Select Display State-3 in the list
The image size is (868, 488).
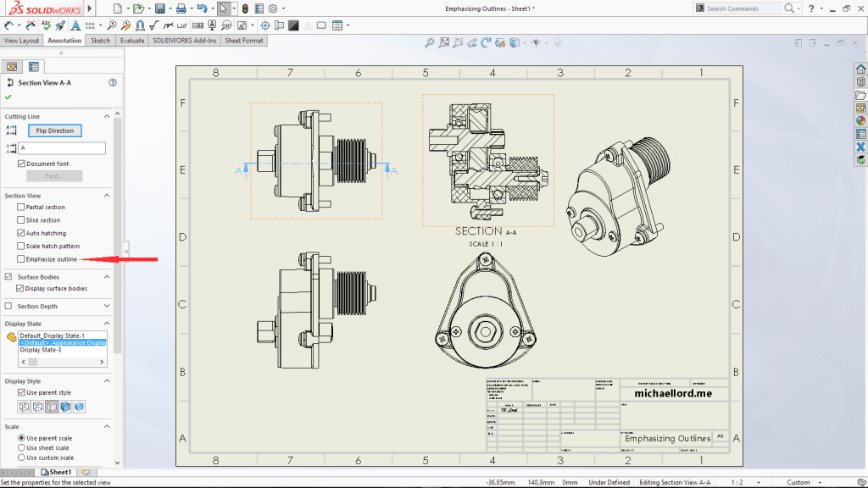tap(41, 350)
